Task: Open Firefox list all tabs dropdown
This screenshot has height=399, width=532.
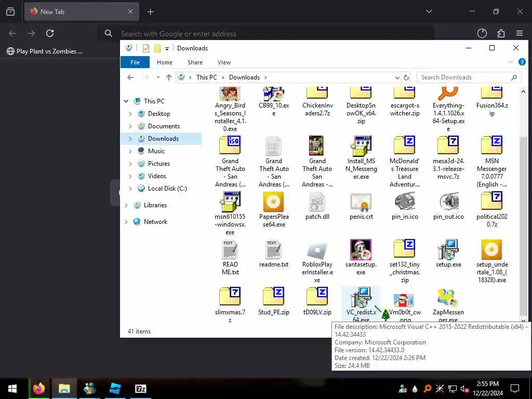Action: 429,11
